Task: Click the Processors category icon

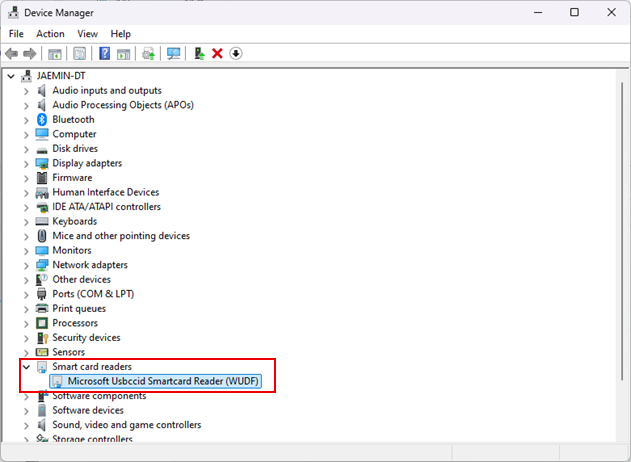Action: tap(42, 323)
